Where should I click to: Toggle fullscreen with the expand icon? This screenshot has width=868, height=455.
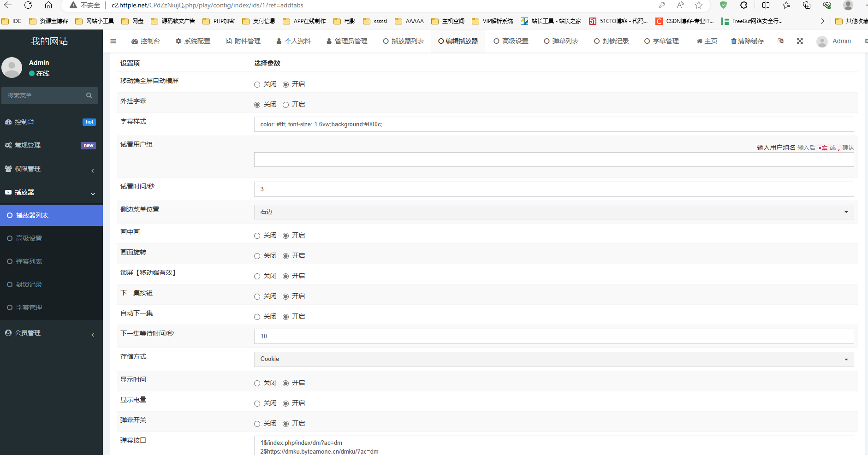(x=800, y=41)
